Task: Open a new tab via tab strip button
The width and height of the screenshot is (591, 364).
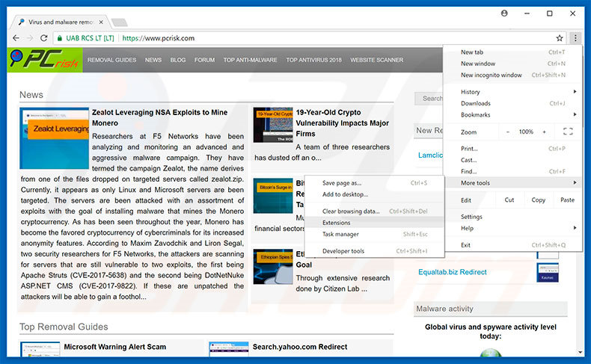Action: 120,22
